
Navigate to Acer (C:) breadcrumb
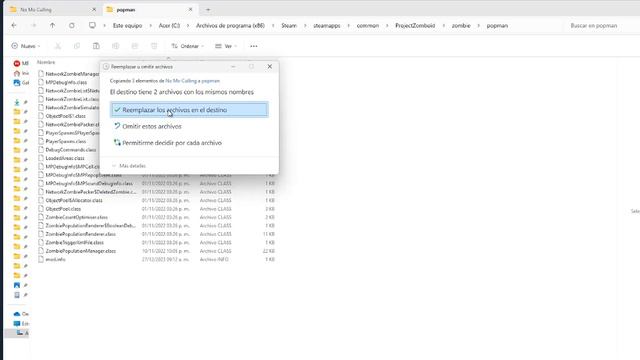point(169,25)
